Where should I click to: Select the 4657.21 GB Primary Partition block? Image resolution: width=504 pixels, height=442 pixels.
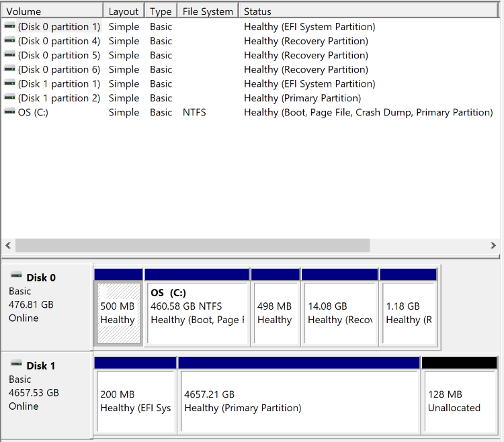point(299,400)
